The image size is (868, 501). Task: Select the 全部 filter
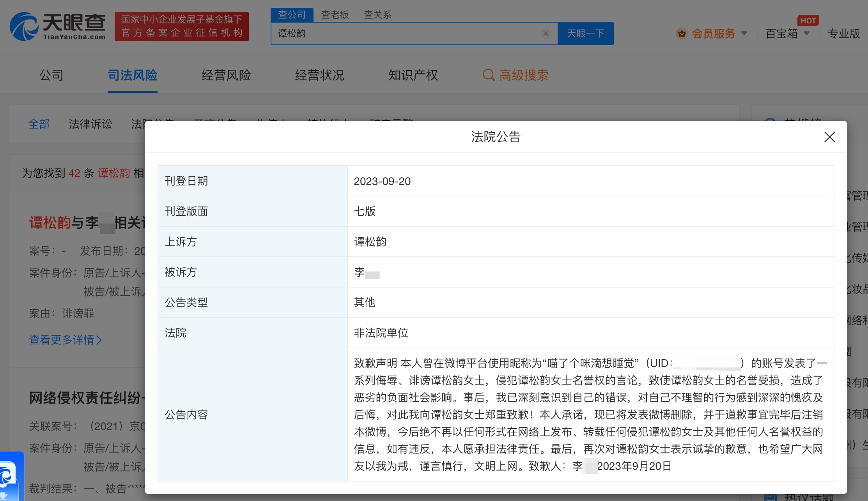tap(39, 124)
